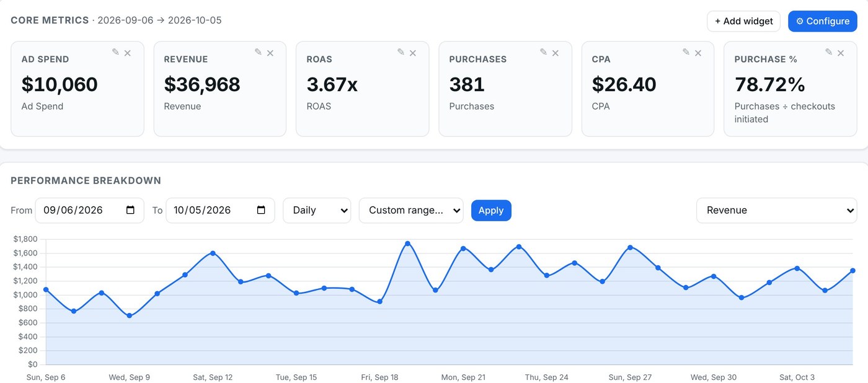Click the Wed, Sep 30 axis label
The image size is (868, 383).
[714, 377]
